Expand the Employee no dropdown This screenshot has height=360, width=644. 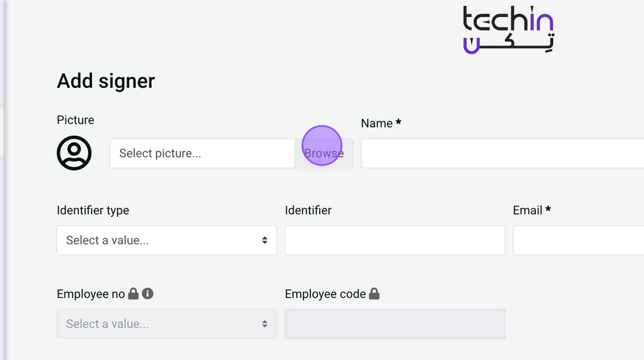point(167,324)
